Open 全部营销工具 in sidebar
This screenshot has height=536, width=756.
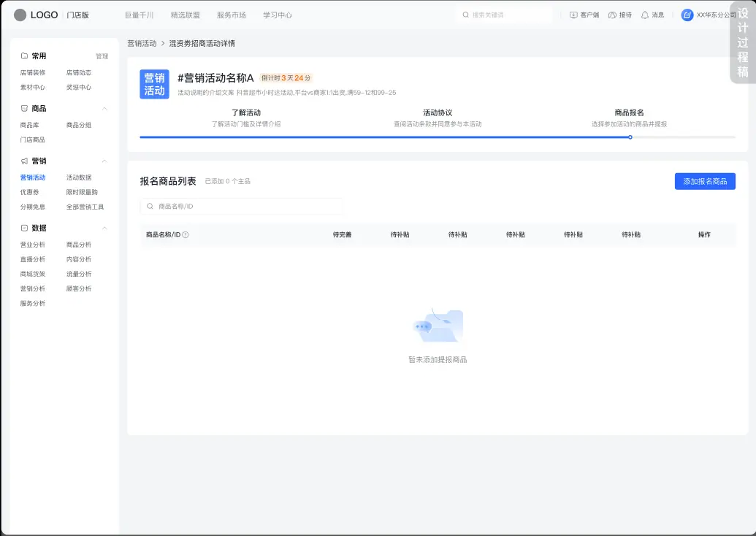pos(85,207)
